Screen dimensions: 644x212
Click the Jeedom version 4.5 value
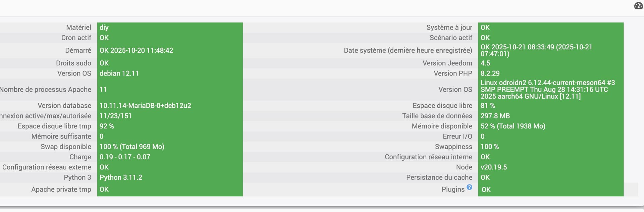click(x=485, y=63)
